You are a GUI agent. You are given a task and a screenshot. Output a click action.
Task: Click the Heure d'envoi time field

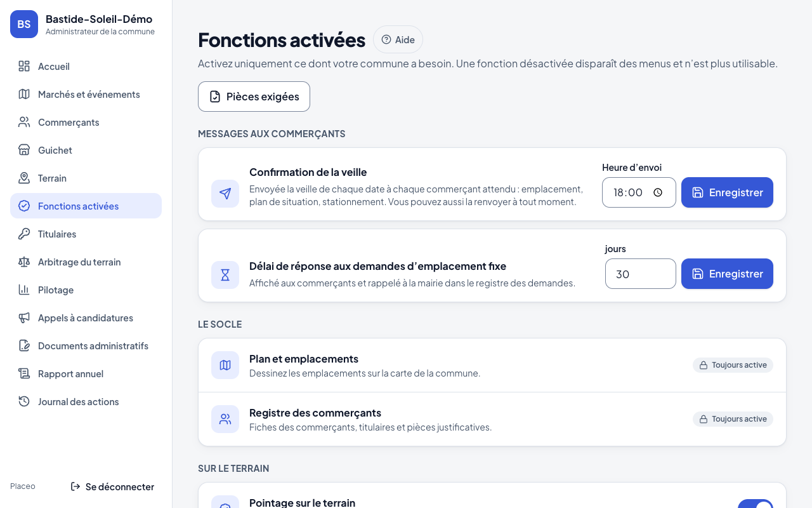(639, 192)
